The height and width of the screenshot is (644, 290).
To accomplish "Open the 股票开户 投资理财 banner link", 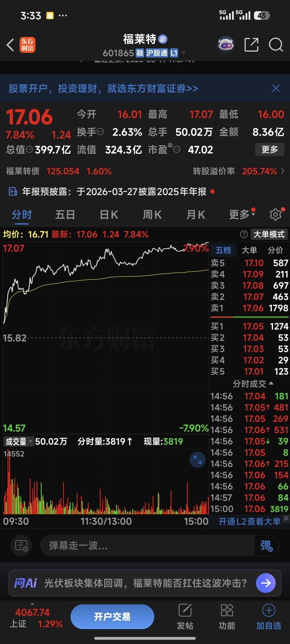I will coord(103,89).
